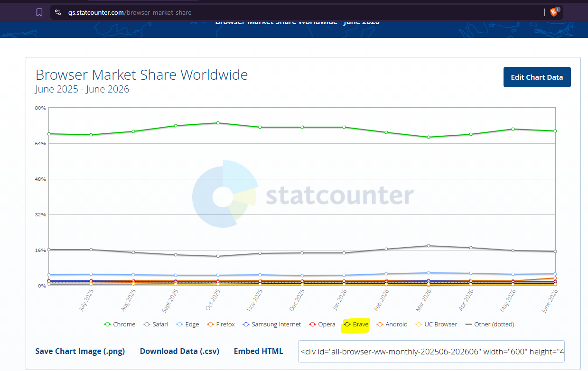Click Download Data (.csv) link
Image resolution: width=588 pixels, height=371 pixels.
pos(179,352)
